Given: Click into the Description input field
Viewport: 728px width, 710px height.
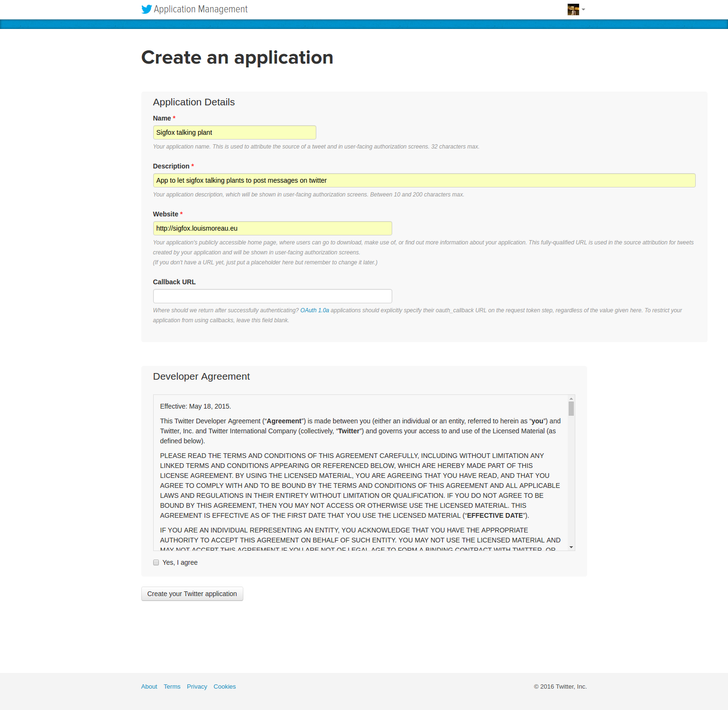Looking at the screenshot, I should click(424, 180).
